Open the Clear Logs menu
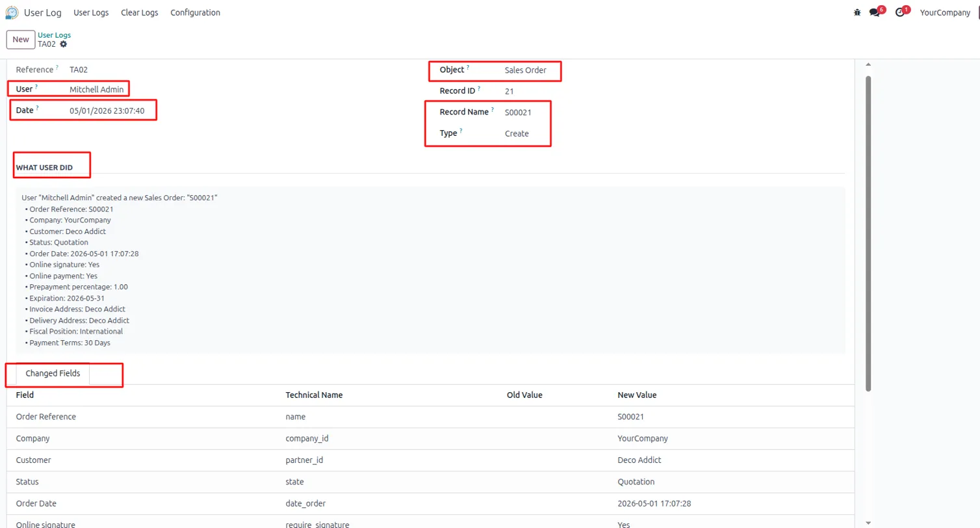The height and width of the screenshot is (528, 980). (140, 12)
